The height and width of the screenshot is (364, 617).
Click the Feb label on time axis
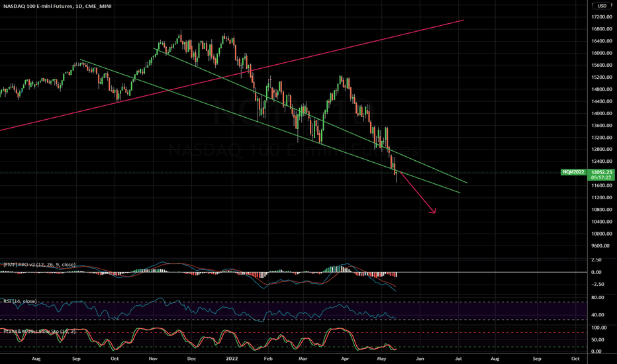pos(268,359)
